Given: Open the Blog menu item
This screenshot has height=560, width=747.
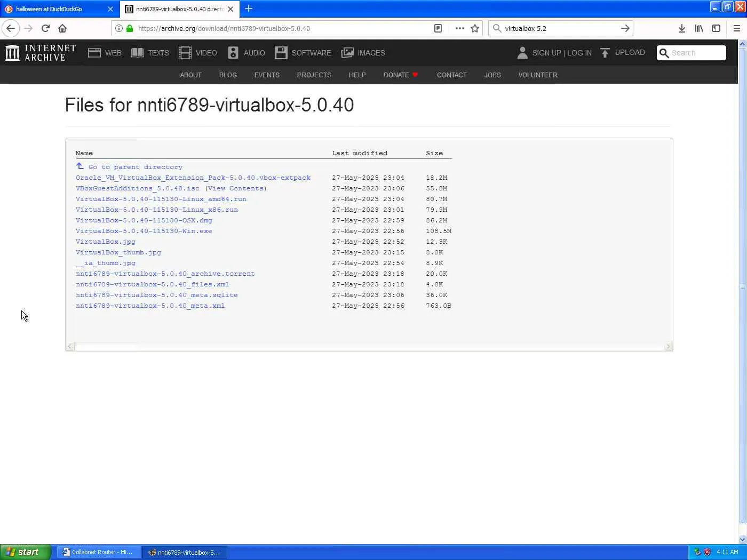Looking at the screenshot, I should click(228, 75).
